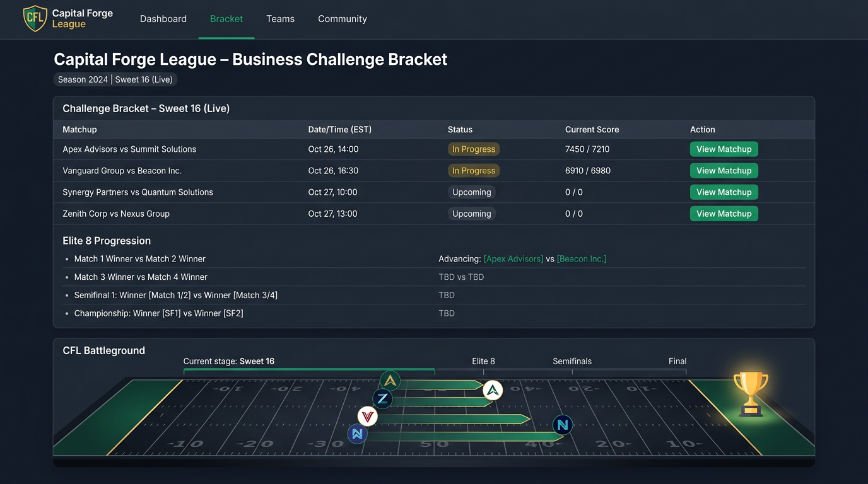Select the dark blue 'N' badge with yellow ring
Screen dimensions: 868x484
click(x=357, y=434)
